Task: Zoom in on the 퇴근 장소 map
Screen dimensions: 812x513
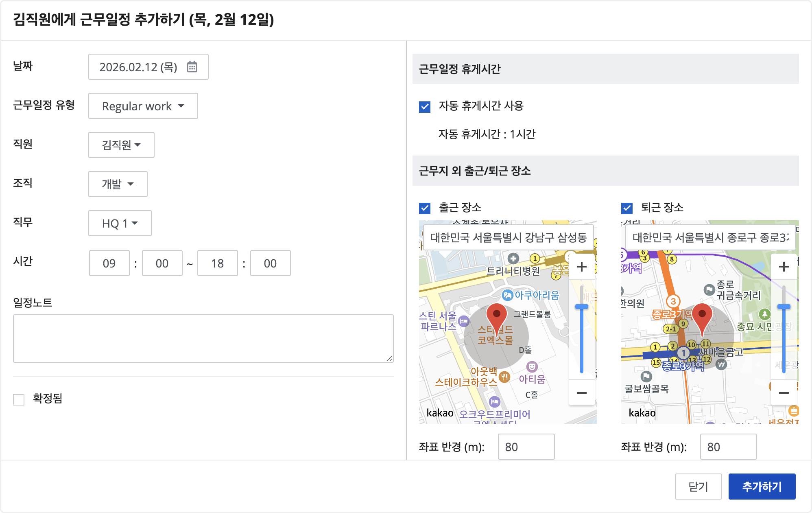Action: pyautogui.click(x=784, y=267)
